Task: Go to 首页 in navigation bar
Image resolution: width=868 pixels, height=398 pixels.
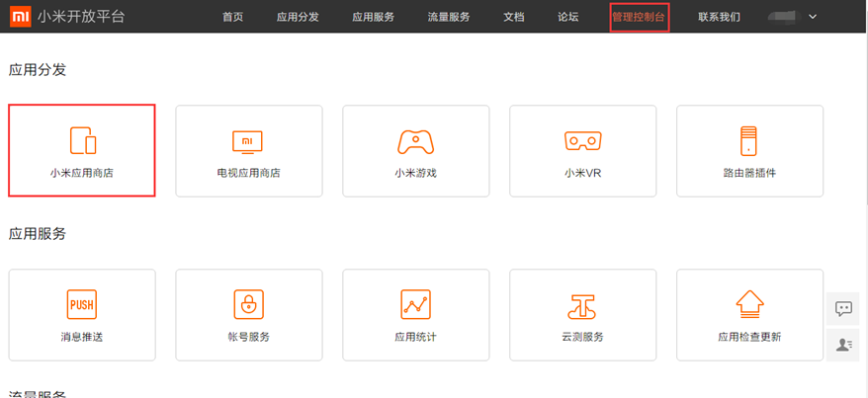Action: coord(233,17)
